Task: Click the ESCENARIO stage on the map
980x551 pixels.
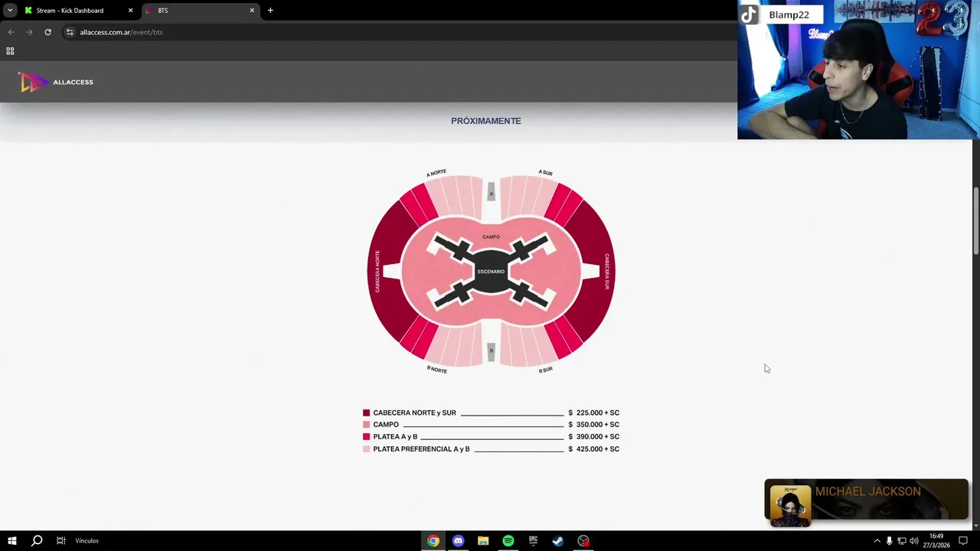Action: (491, 272)
